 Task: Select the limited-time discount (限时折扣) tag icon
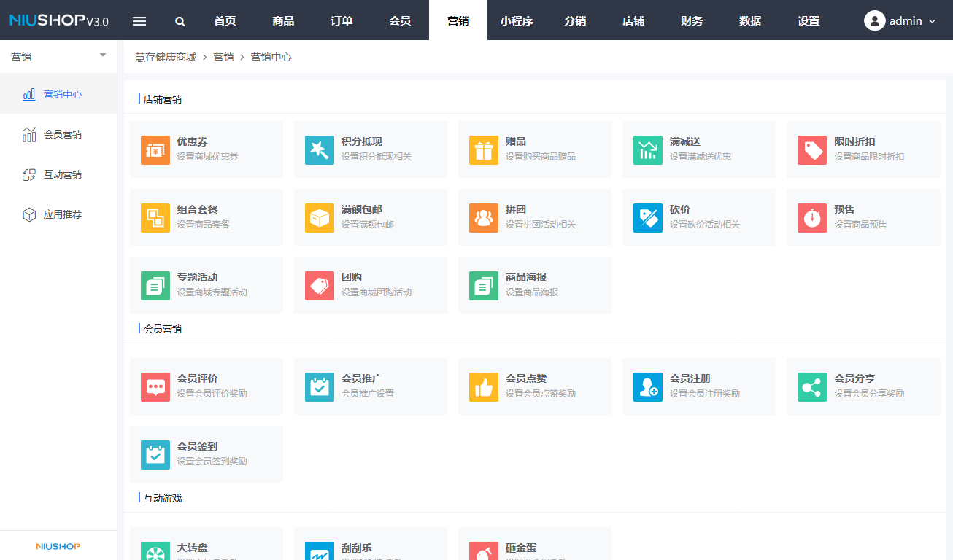pyautogui.click(x=811, y=149)
